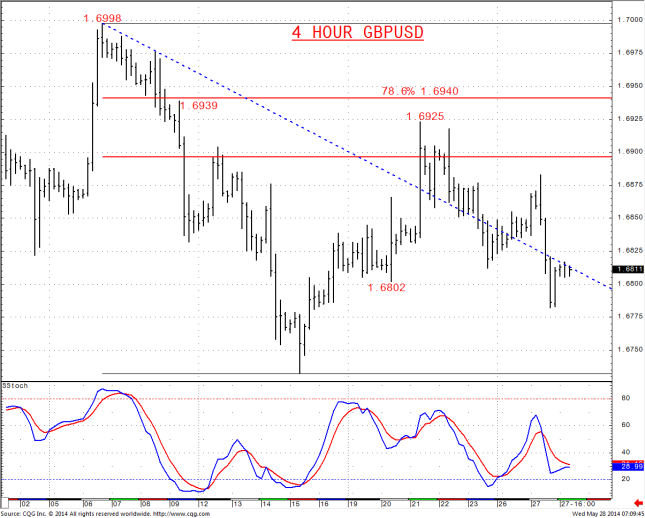The width and height of the screenshot is (645, 518).
Task: Click the '4 HOUR GBPUSD' chart title
Action: [357, 33]
